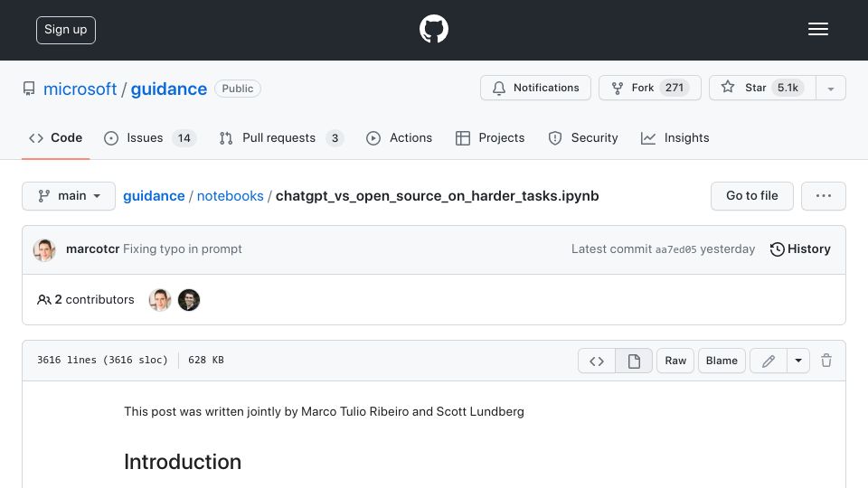Click the 2 contributors label

[x=86, y=299]
